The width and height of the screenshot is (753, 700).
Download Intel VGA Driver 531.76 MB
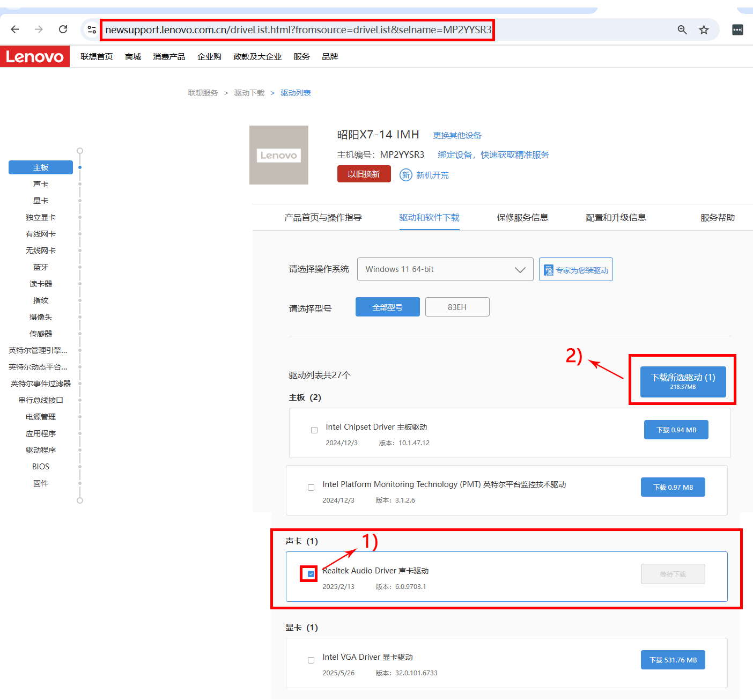673,660
